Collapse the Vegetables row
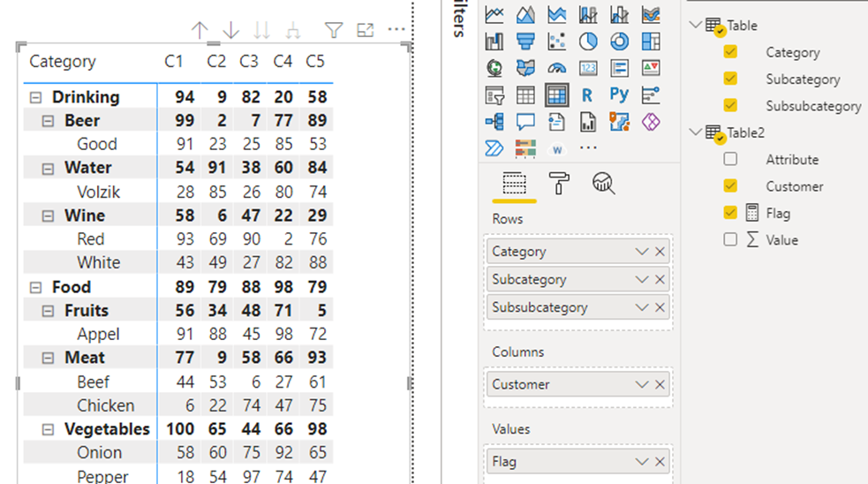This screenshot has width=868, height=484. coord(49,430)
